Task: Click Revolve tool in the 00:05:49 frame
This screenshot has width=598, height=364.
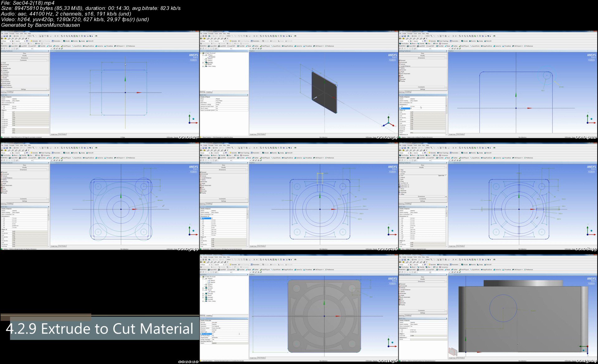Action: coord(75,153)
